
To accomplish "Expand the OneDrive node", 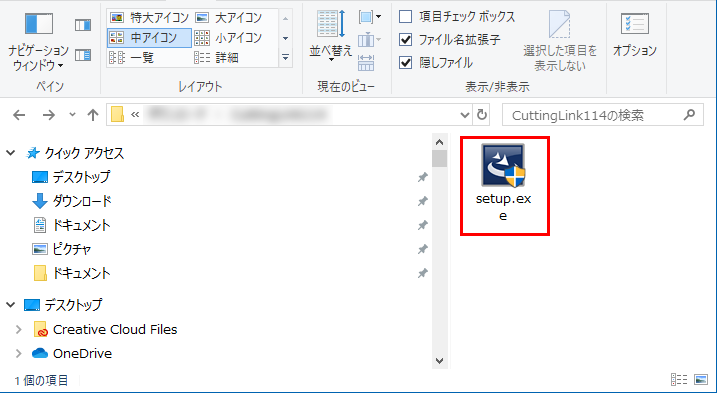I will 19,354.
